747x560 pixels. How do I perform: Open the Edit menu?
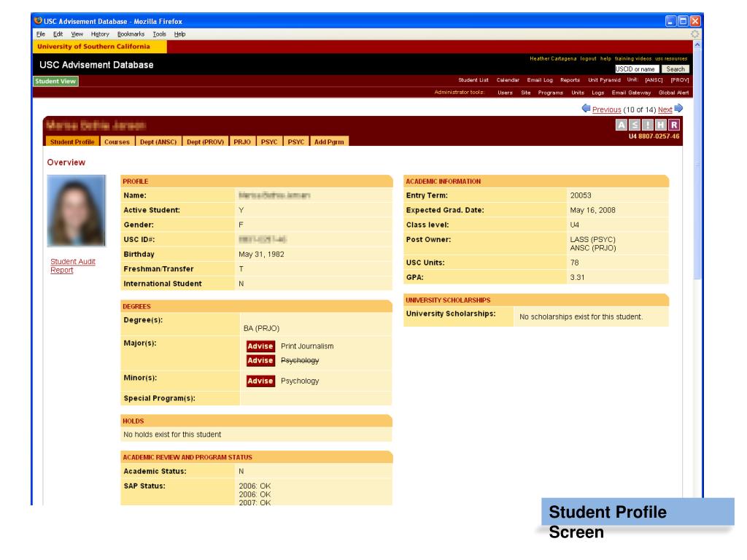(58, 34)
